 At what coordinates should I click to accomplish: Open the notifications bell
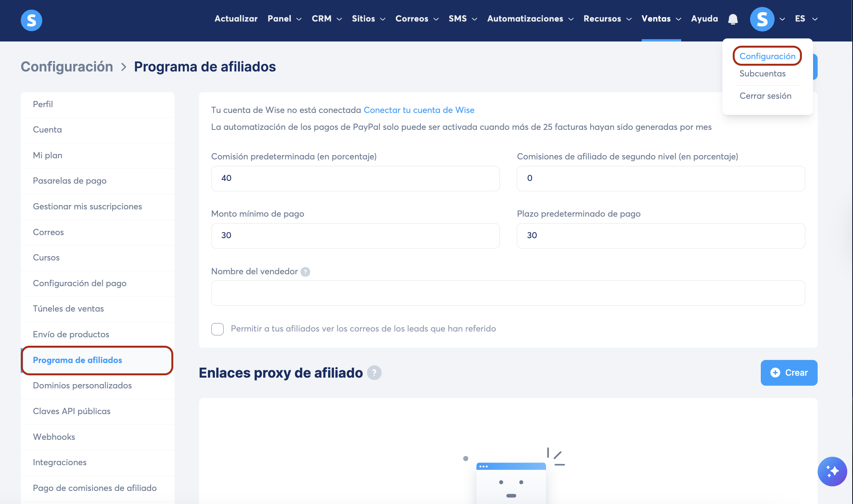click(x=733, y=19)
